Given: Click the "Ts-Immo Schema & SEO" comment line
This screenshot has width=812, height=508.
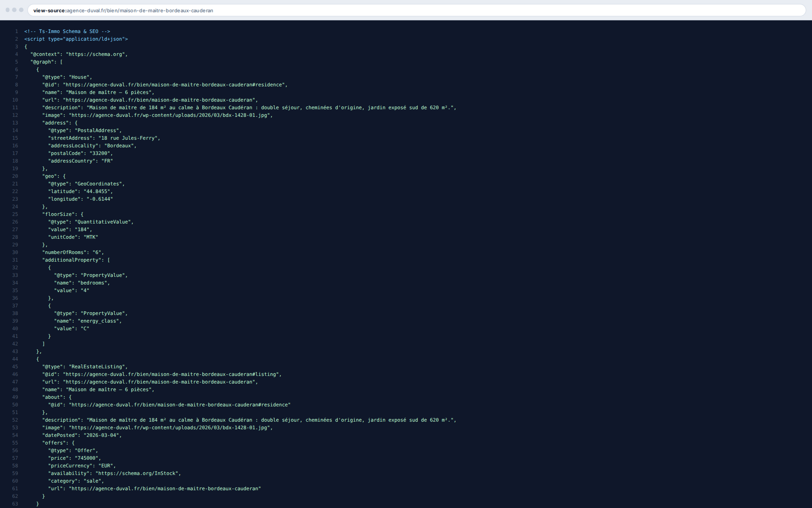Looking at the screenshot, I should pos(67,31).
